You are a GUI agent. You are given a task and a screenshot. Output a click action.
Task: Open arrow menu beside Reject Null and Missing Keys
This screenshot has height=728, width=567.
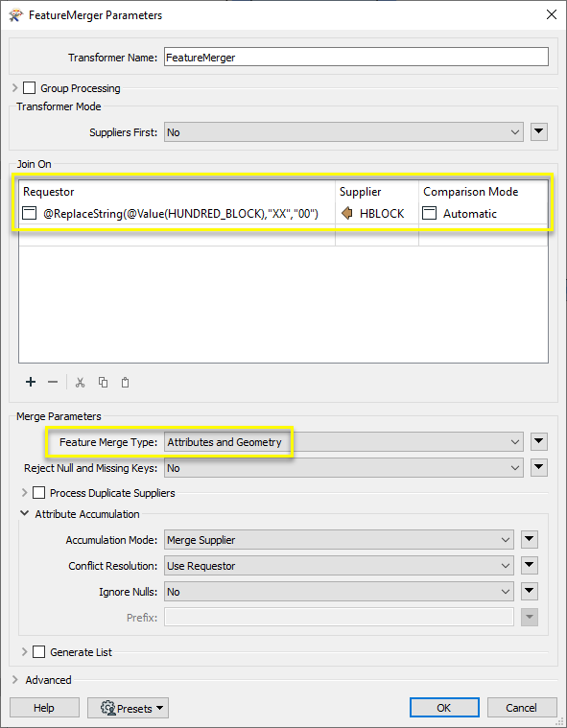pos(538,467)
